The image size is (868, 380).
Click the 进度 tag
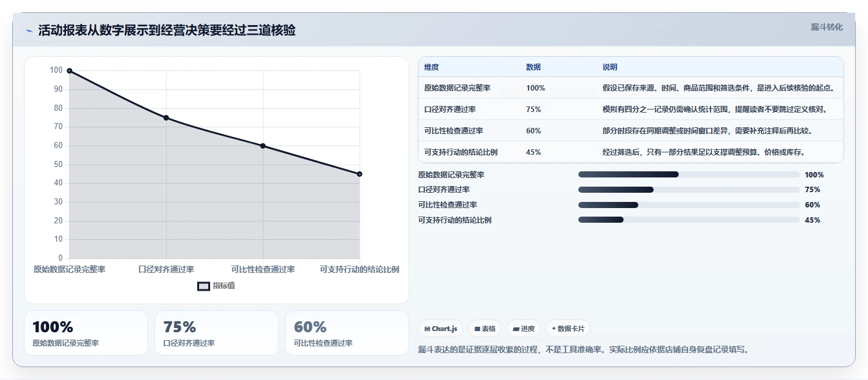tap(524, 329)
